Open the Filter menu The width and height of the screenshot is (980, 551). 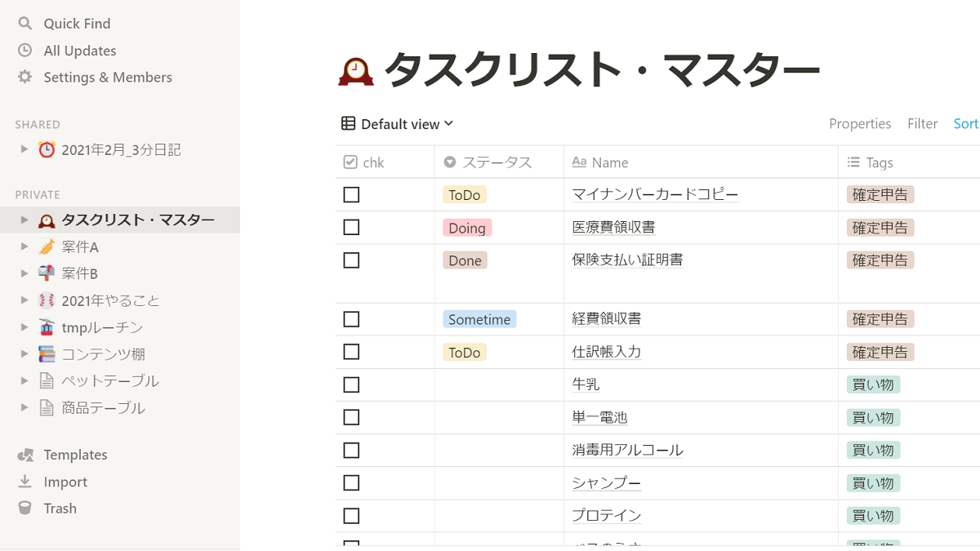pyautogui.click(x=922, y=123)
